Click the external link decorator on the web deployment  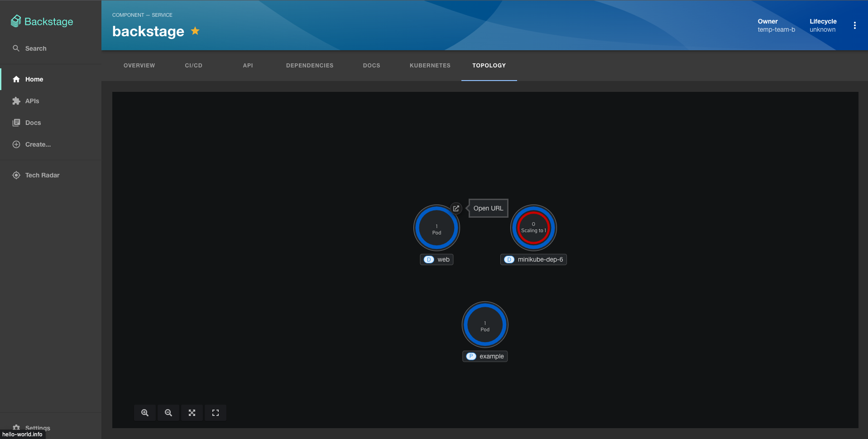[456, 208]
